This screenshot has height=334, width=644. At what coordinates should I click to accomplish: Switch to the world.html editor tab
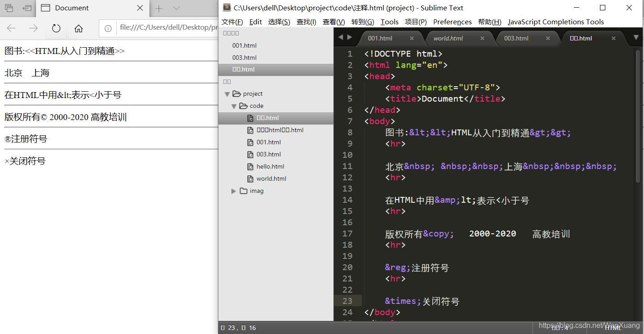(x=448, y=38)
